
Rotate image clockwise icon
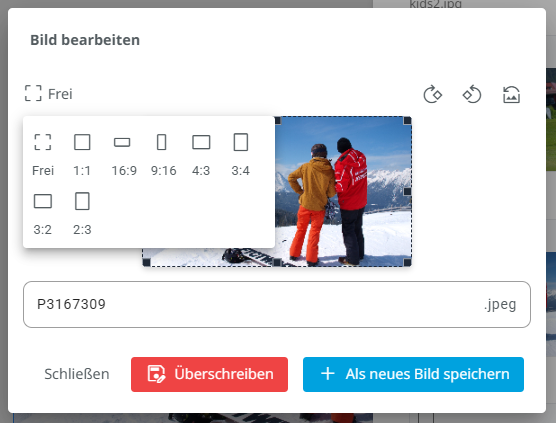433,95
